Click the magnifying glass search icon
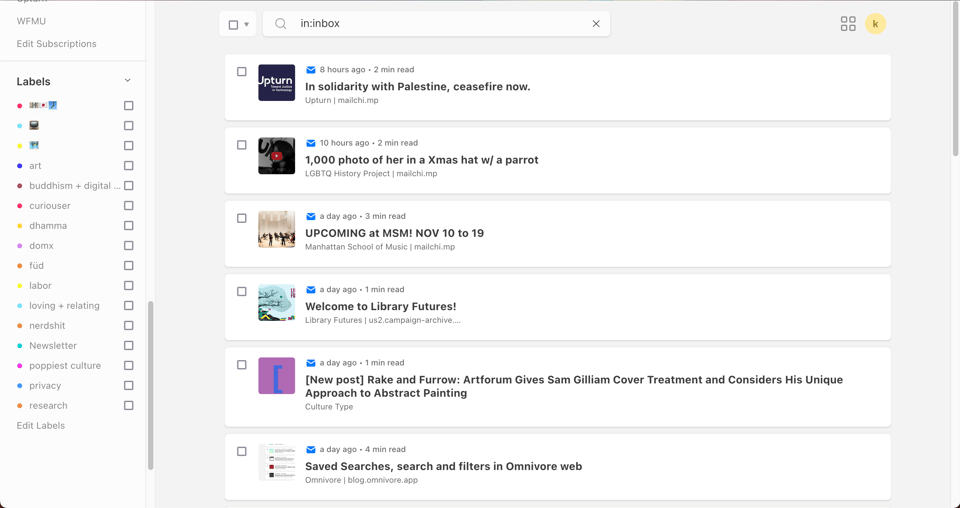Viewport: 960px width, 508px height. click(x=280, y=24)
